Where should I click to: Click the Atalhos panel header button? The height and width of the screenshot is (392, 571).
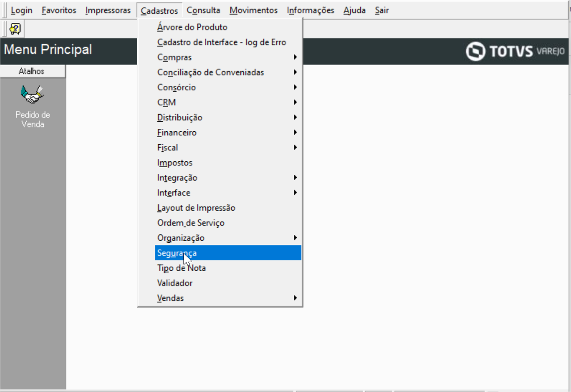click(32, 71)
